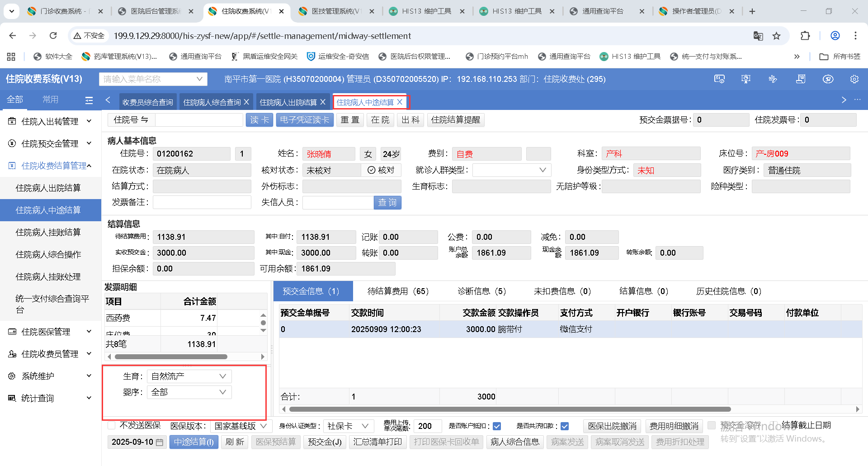Click the 发票明细 horizontal scrollbar
The image size is (868, 466).
click(x=171, y=357)
